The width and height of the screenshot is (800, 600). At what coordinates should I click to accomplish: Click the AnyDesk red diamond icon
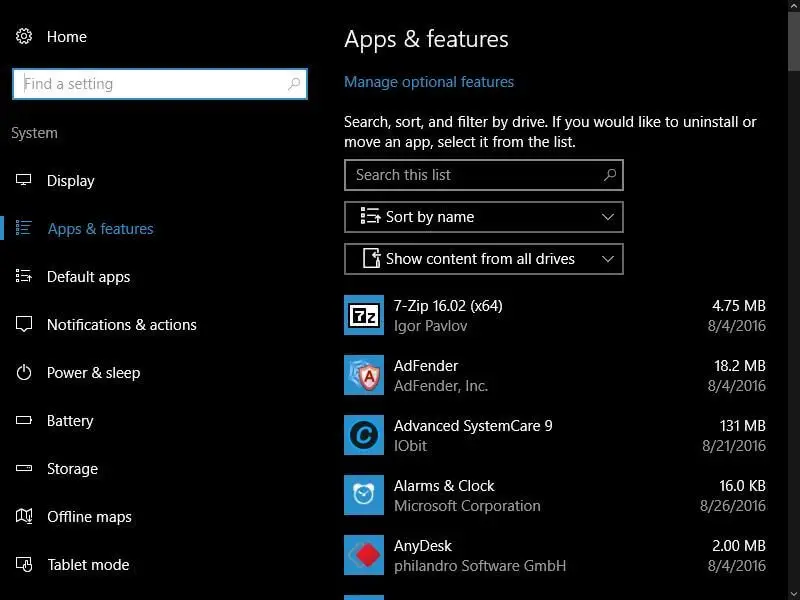[364, 555]
